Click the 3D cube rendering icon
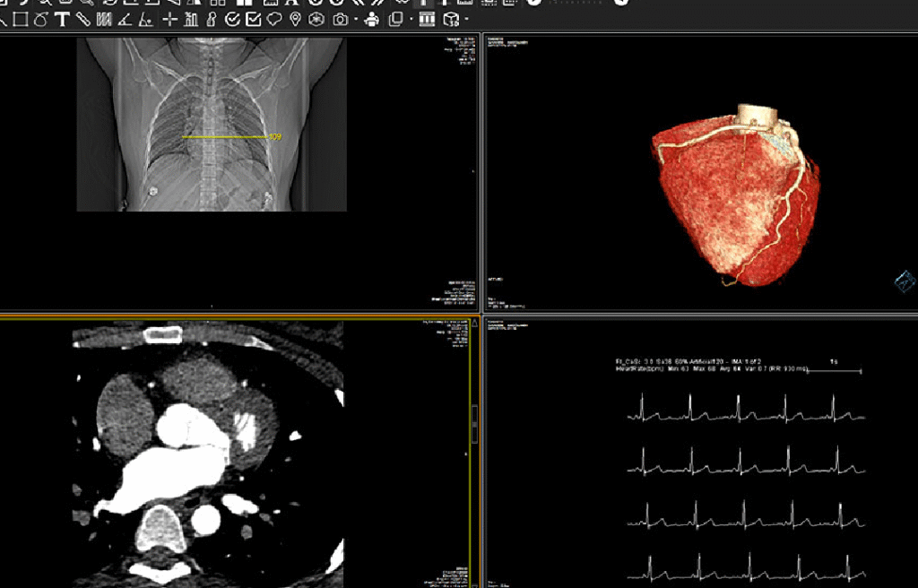Screen dimensions: 918x588 pos(451,20)
